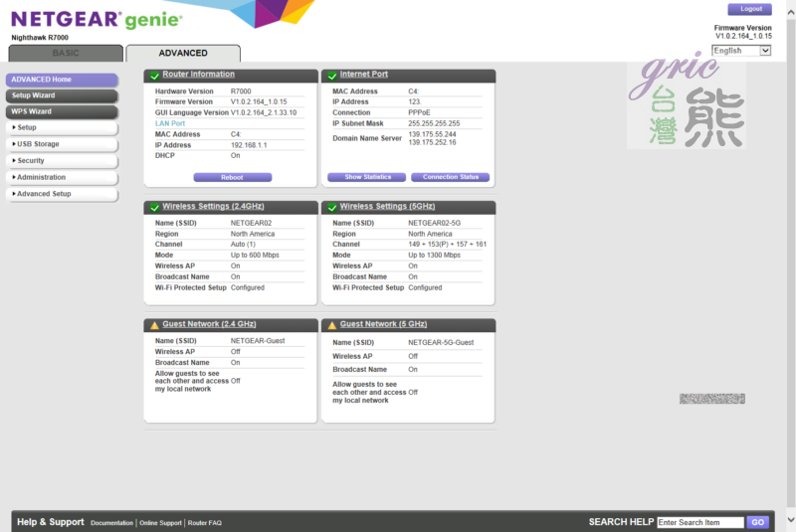Launch the WPS Wizard
The width and height of the screenshot is (796, 532).
pos(62,111)
